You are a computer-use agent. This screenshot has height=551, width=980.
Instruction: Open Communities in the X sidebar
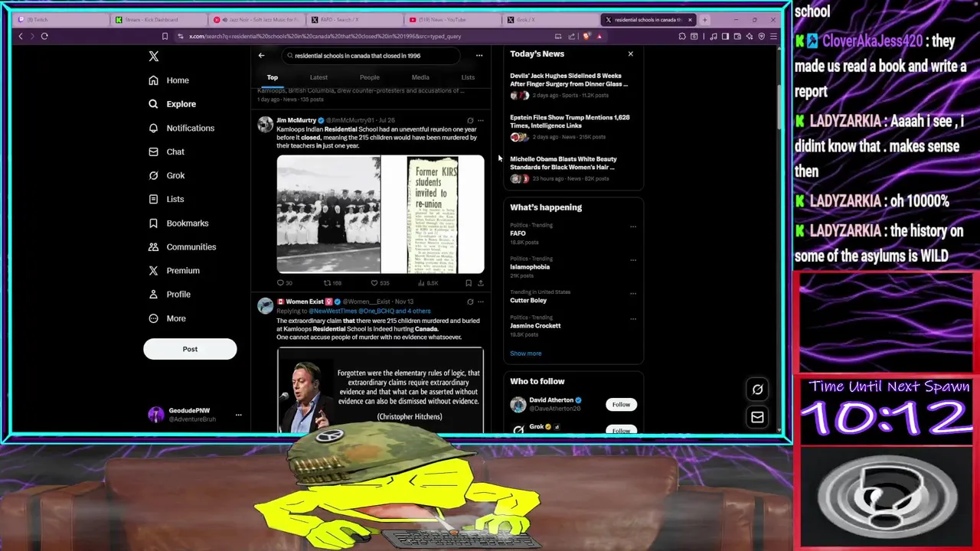click(182, 246)
